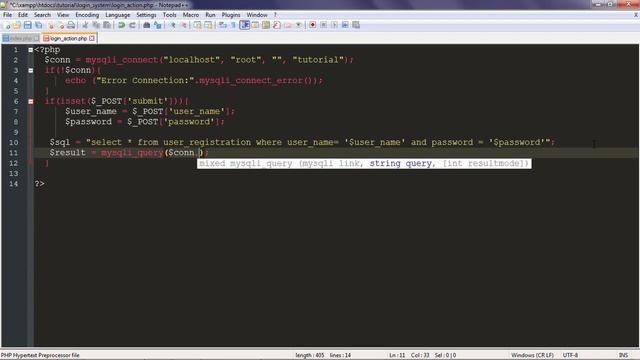
Task: Collapse the if(!$conn) fold on line 3
Action: click(31, 70)
